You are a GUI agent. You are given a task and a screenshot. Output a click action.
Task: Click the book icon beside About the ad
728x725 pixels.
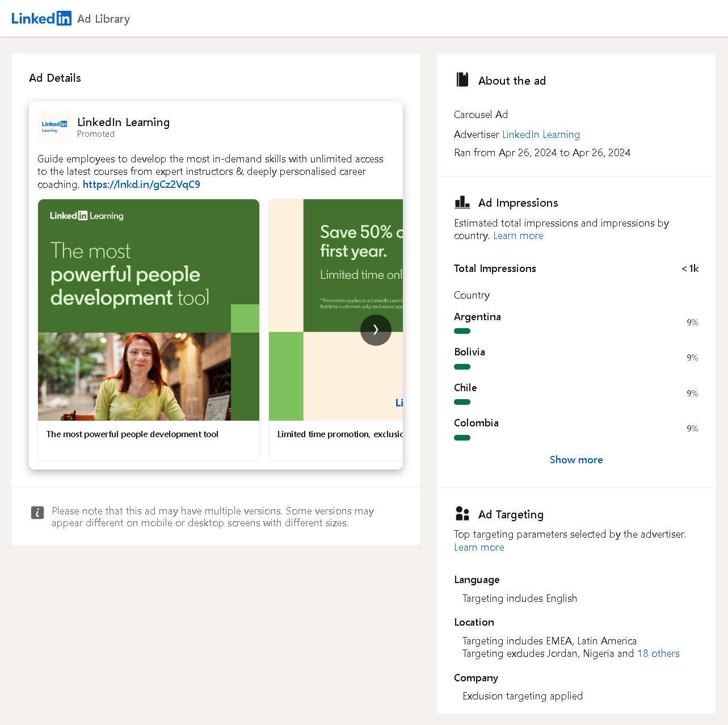click(x=462, y=79)
